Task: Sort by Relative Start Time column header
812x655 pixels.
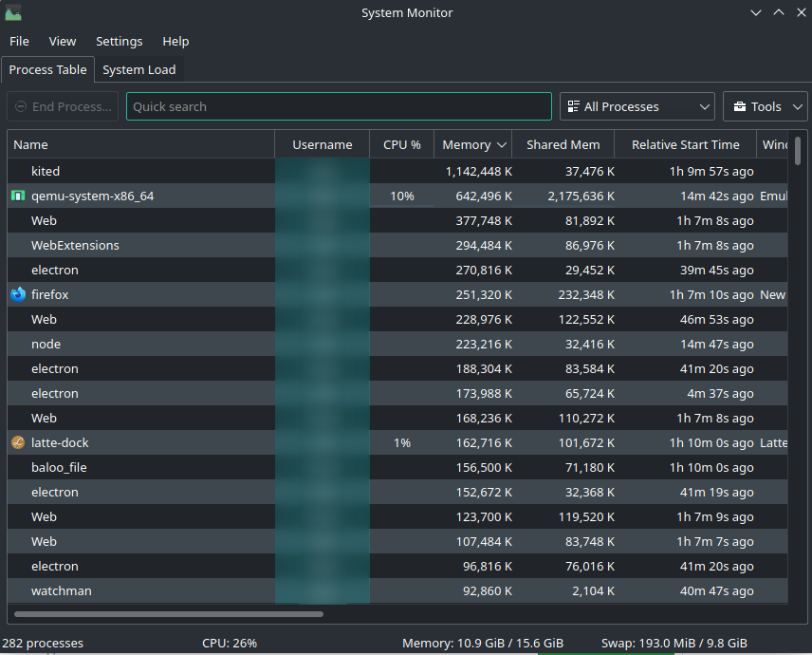Action: (x=685, y=144)
